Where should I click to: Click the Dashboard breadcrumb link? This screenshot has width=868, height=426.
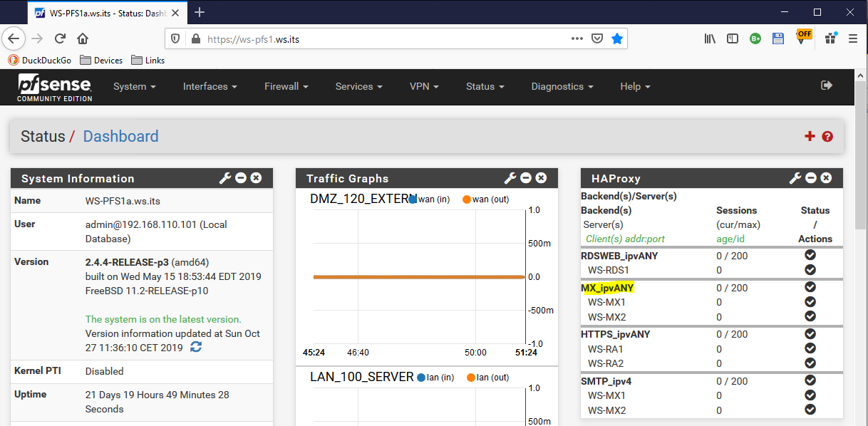click(x=121, y=136)
